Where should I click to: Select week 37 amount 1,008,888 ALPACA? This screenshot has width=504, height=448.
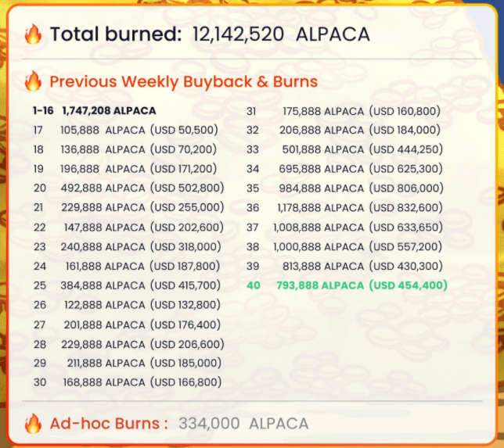tap(319, 228)
